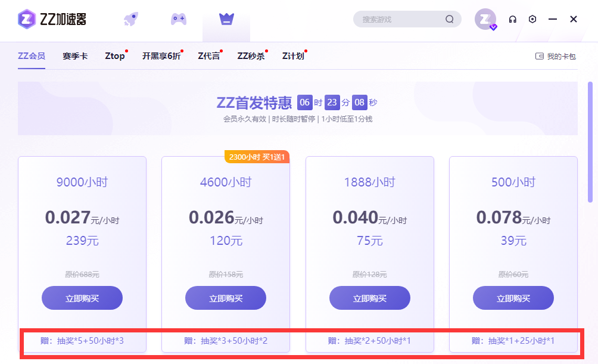Switch to the Z代言 tab

click(x=209, y=56)
